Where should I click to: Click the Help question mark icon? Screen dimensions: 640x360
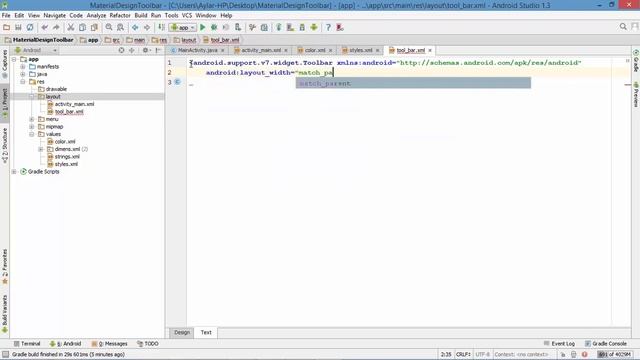click(328, 27)
